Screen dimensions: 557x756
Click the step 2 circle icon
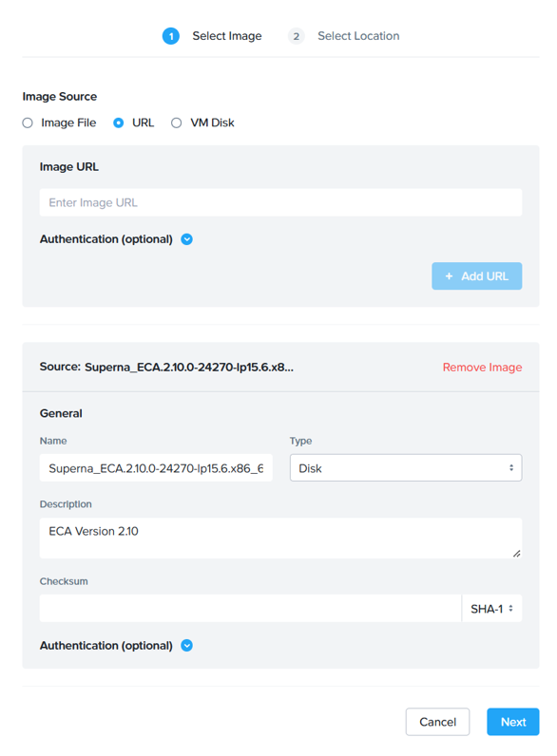click(296, 36)
